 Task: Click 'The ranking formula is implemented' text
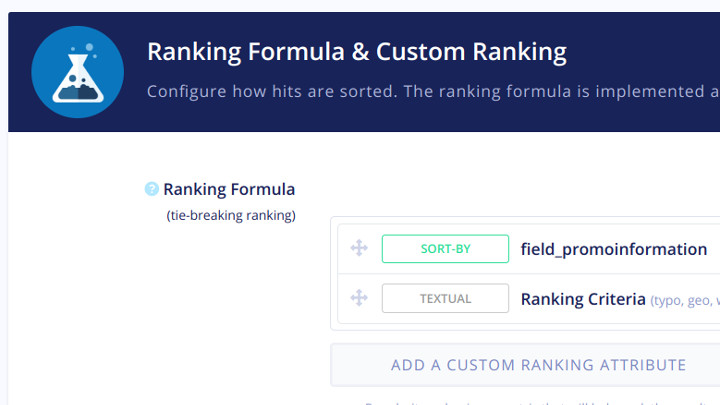pos(554,91)
